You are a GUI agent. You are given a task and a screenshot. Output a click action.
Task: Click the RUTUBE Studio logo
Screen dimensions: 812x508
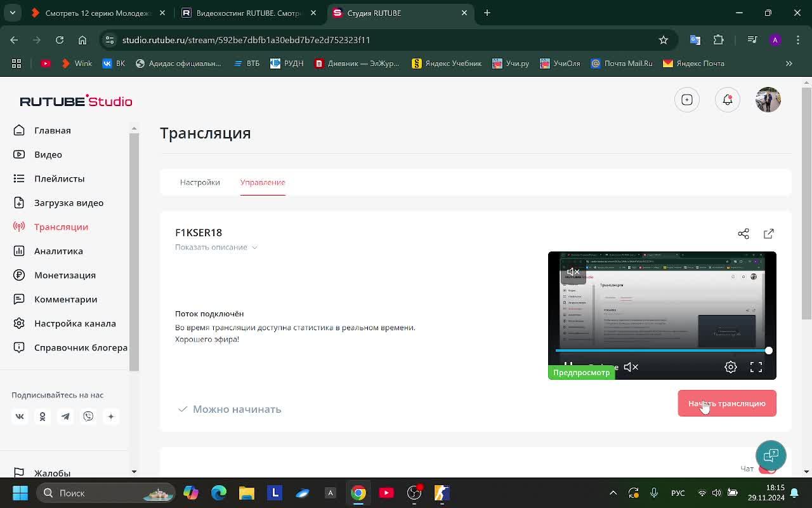[x=76, y=101]
